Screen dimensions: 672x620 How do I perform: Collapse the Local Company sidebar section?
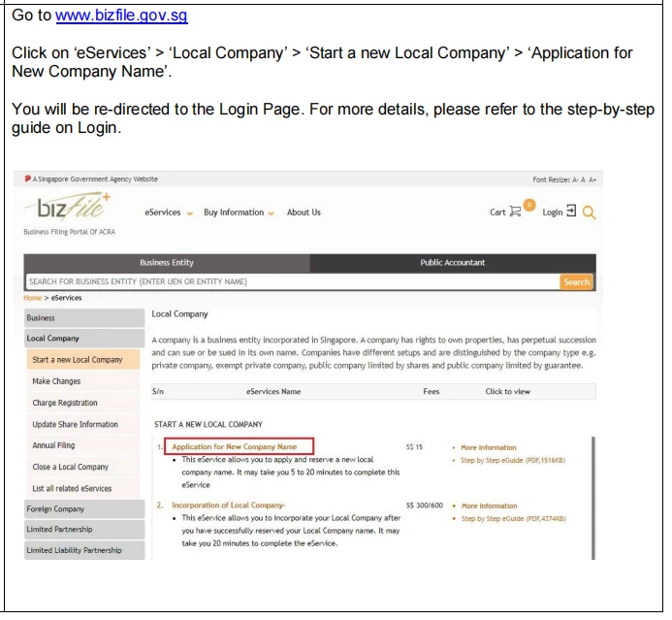click(84, 339)
